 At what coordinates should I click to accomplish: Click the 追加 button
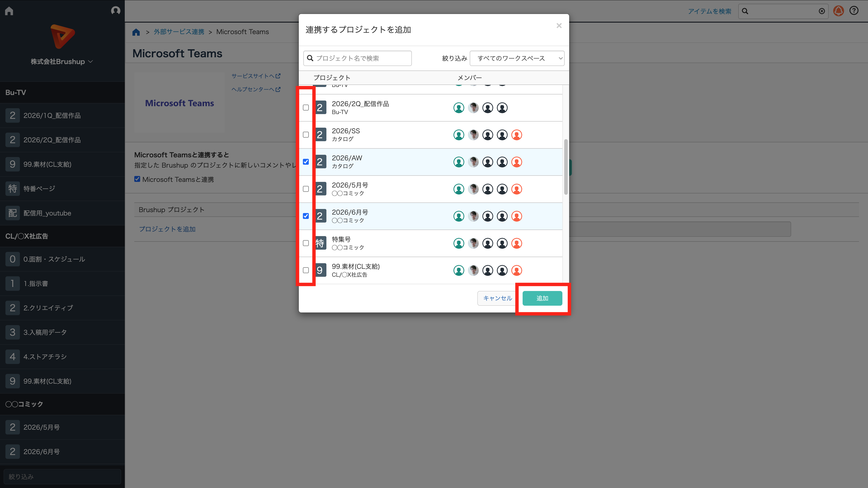point(542,298)
